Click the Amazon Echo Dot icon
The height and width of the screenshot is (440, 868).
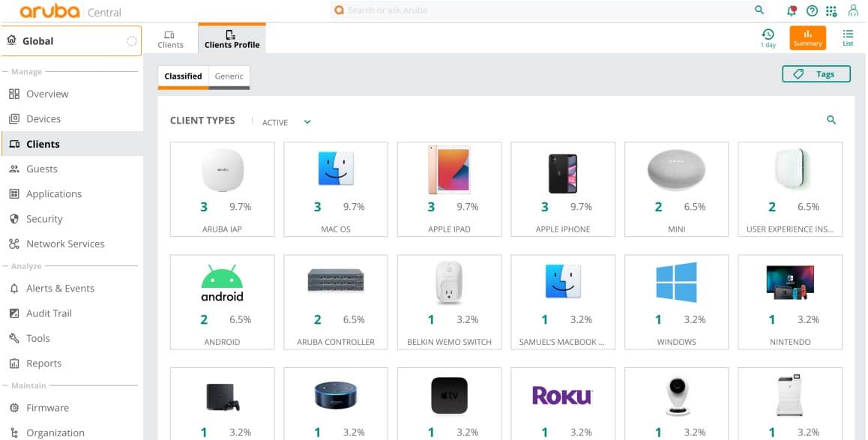point(336,396)
